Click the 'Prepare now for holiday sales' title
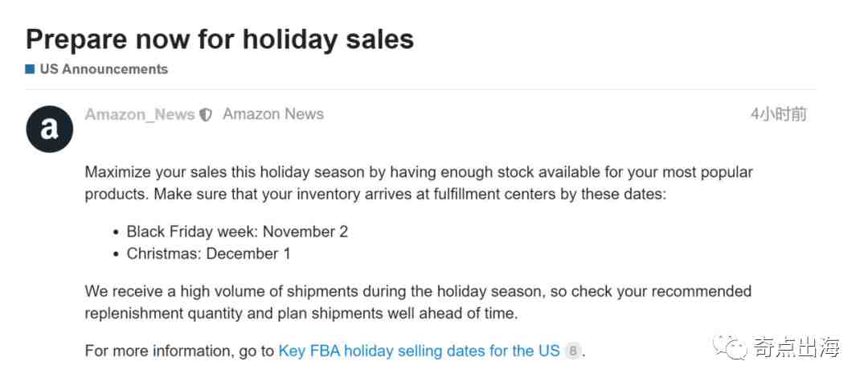868x386 pixels. (x=219, y=39)
